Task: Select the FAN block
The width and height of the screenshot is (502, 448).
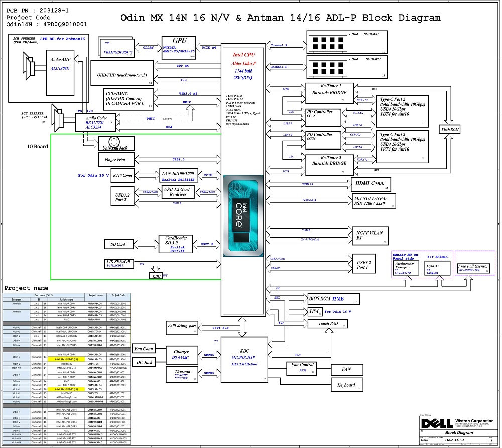Action: coord(347,370)
